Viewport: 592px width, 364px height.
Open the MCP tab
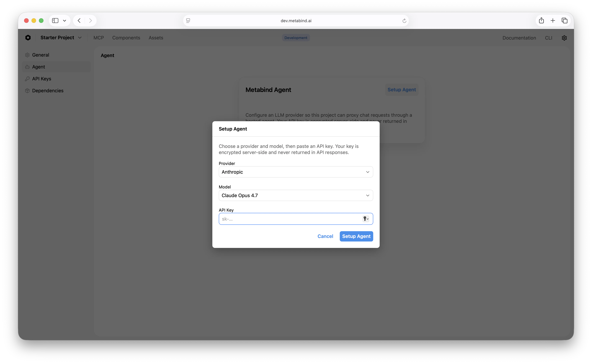(x=98, y=38)
